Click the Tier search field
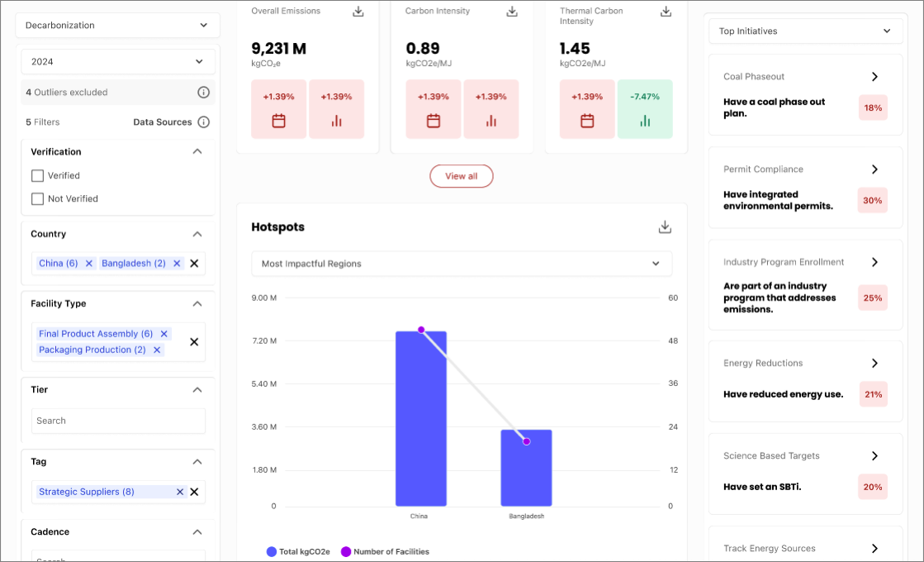This screenshot has height=562, width=924. click(118, 421)
